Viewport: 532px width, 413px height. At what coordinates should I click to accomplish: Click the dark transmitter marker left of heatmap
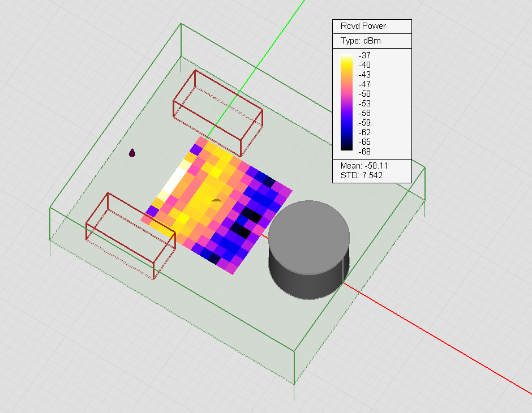(x=132, y=153)
